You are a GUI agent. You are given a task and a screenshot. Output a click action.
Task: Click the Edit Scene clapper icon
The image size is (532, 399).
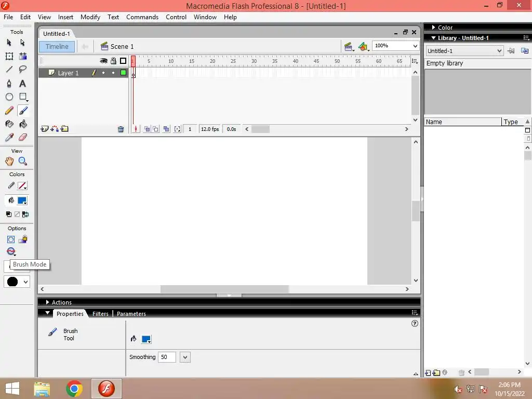[349, 46]
